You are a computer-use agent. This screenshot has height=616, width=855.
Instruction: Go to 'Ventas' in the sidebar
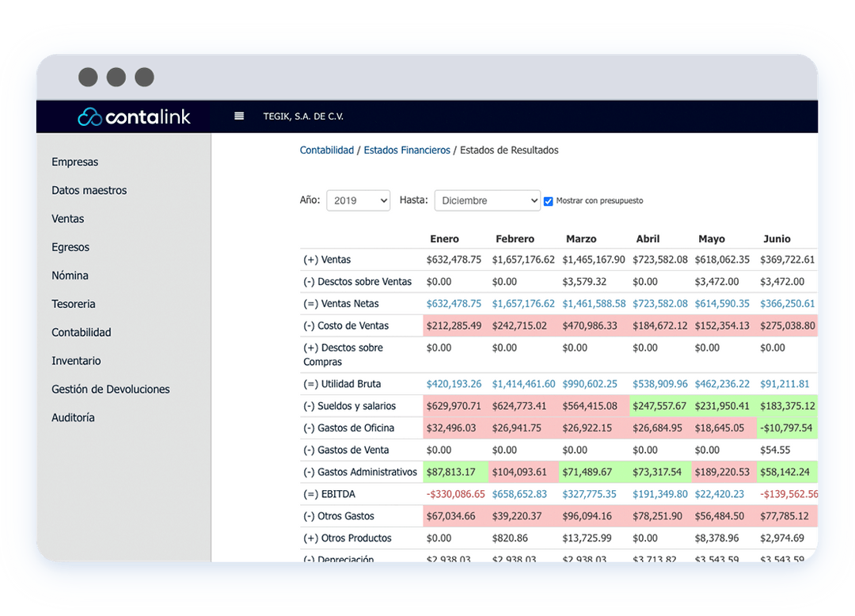(x=67, y=219)
